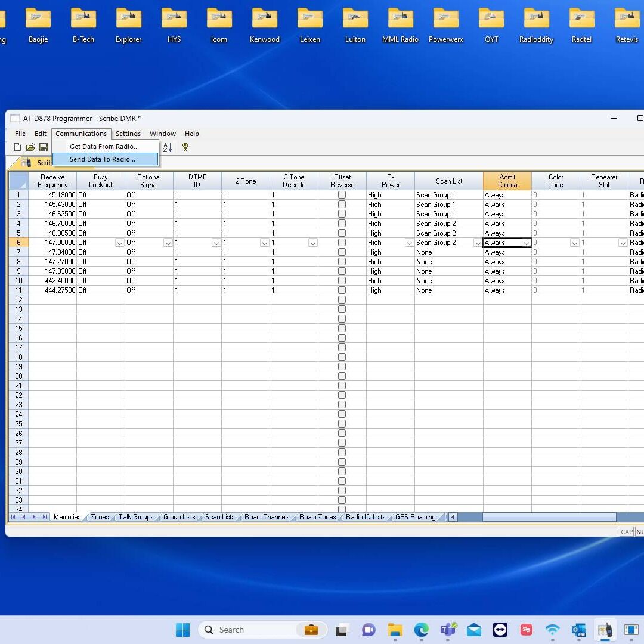Click the Save toolbar icon
This screenshot has width=644, height=644.
click(44, 147)
